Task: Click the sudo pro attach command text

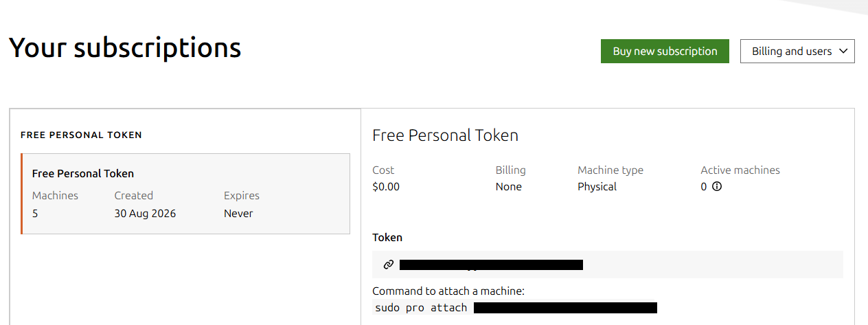Action: point(421,308)
